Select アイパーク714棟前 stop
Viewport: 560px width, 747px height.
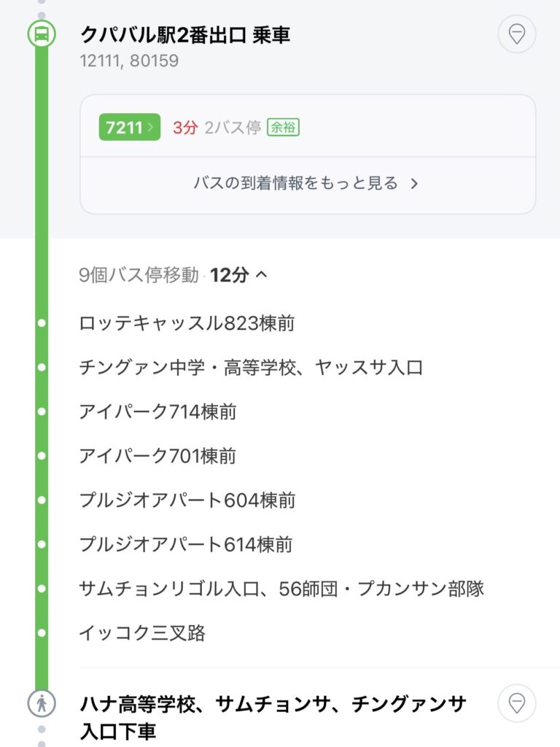[157, 412]
